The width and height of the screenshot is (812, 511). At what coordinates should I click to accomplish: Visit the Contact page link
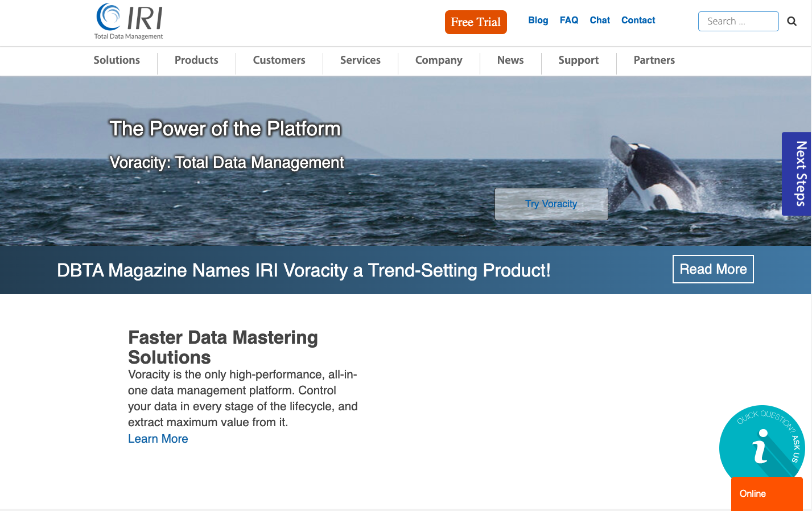coord(638,20)
